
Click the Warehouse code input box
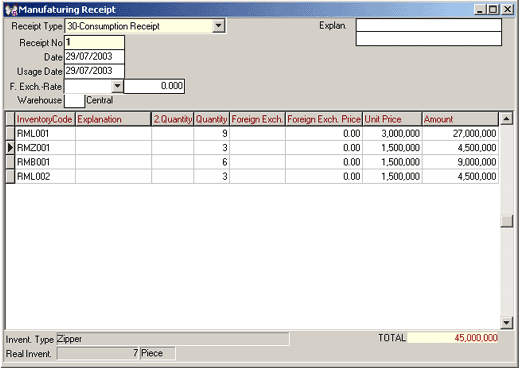coord(75,100)
